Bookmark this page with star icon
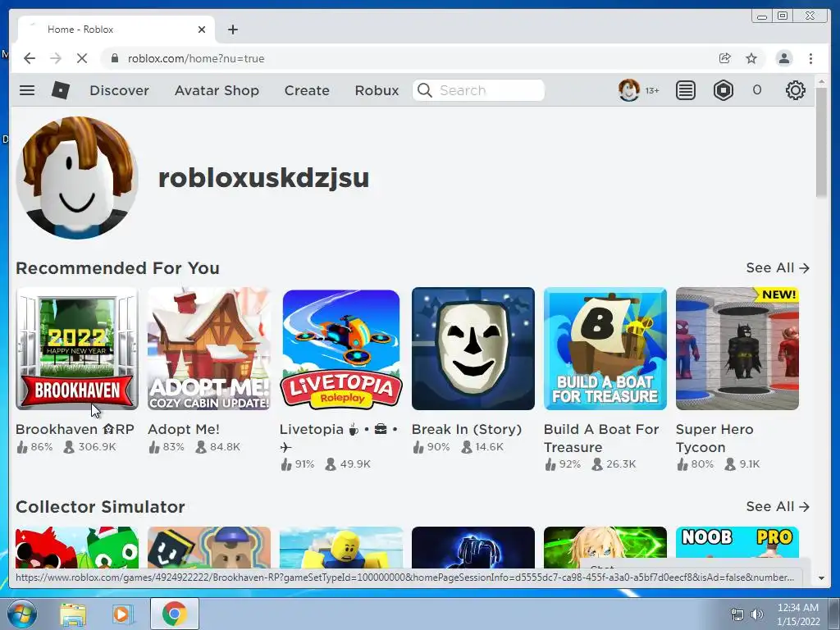The width and height of the screenshot is (840, 630). (751, 58)
